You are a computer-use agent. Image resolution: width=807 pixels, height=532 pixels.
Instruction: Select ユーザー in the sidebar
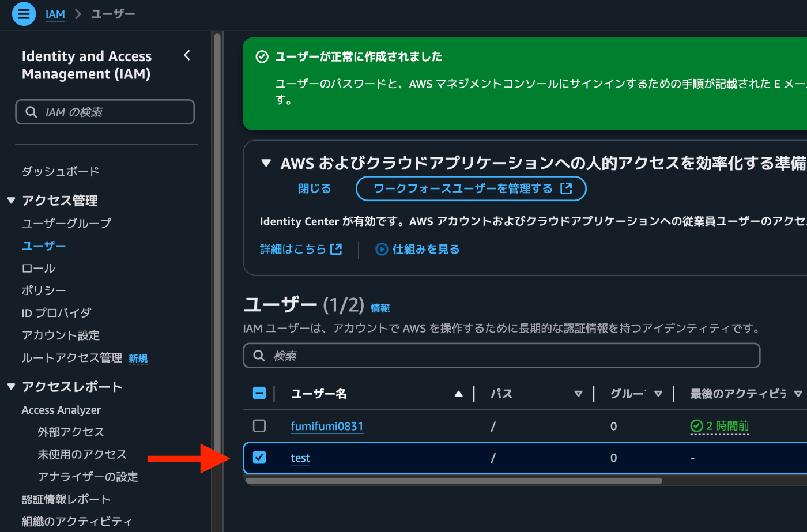(44, 246)
